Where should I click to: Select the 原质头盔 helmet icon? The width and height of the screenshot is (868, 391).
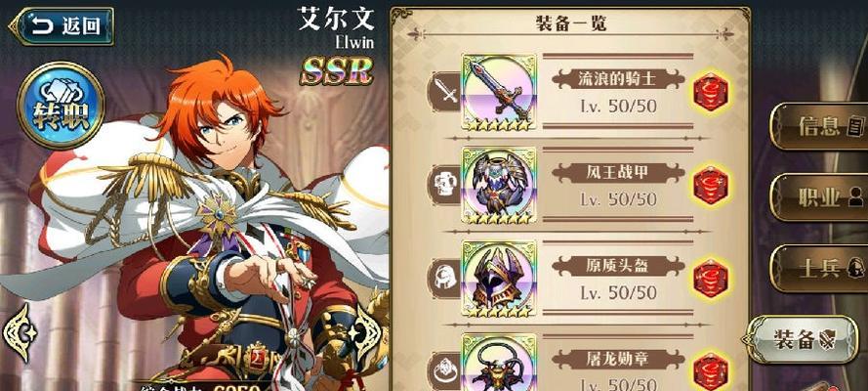point(499,278)
